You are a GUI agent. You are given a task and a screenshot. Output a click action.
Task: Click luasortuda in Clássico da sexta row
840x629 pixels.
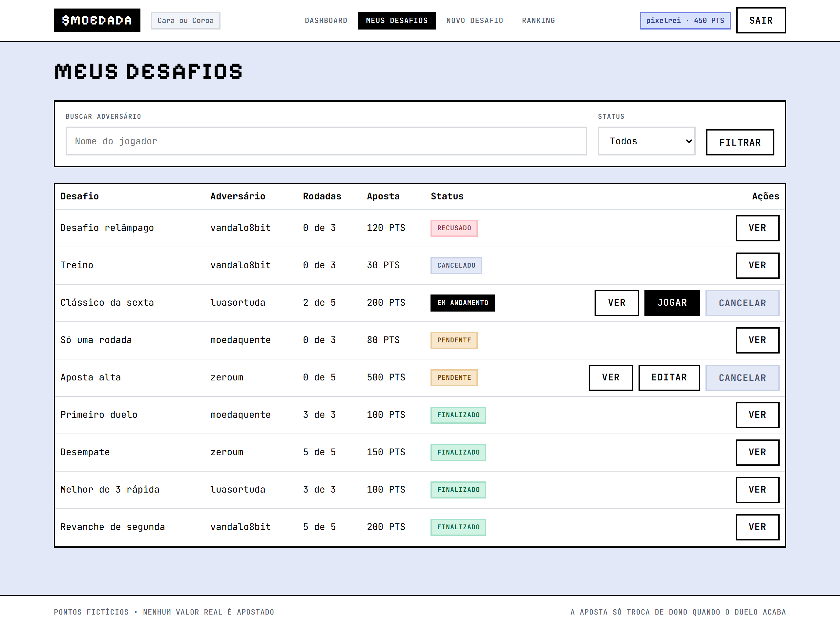coord(238,303)
